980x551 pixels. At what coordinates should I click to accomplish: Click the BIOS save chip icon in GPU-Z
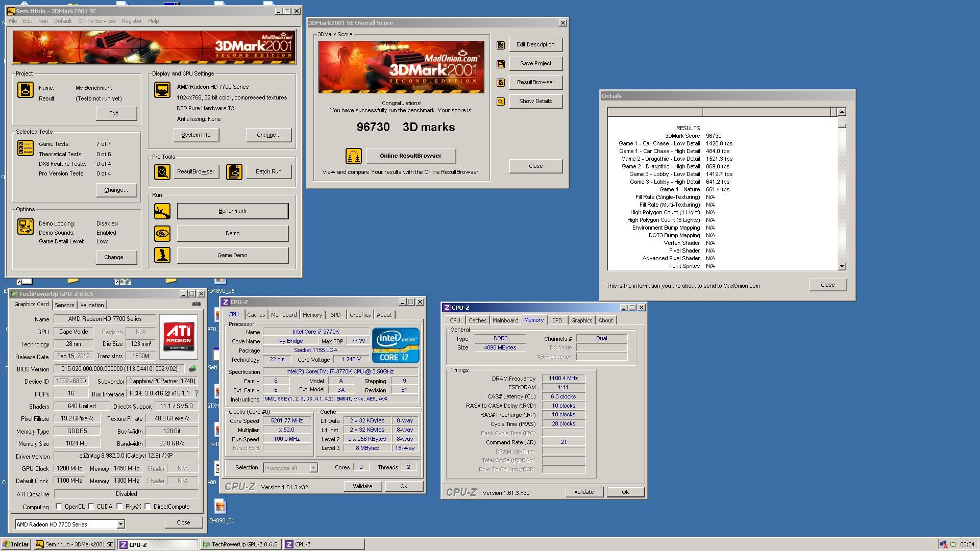(x=192, y=369)
